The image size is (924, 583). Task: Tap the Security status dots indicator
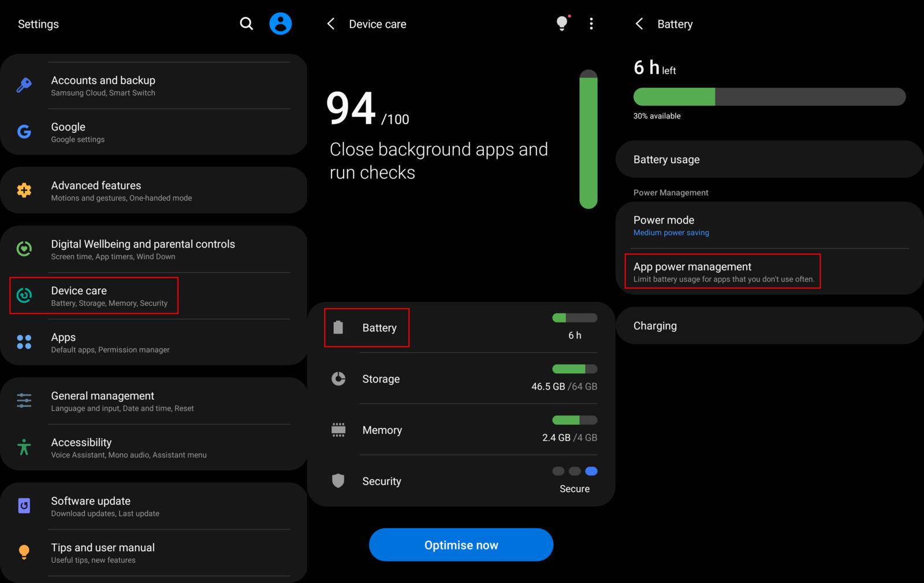575,471
